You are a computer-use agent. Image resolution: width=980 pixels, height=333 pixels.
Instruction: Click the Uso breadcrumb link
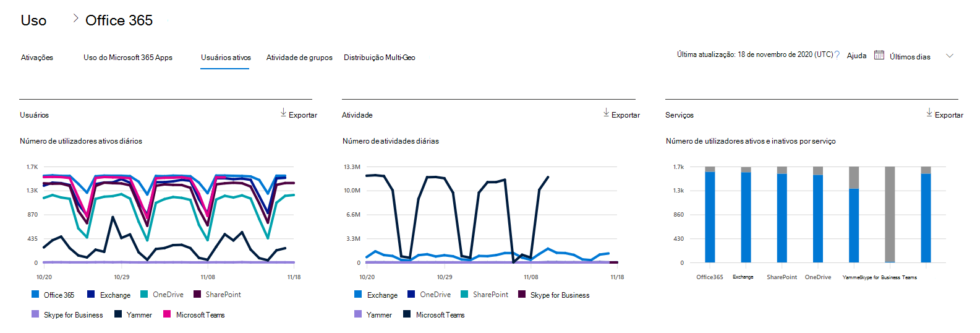tap(33, 20)
